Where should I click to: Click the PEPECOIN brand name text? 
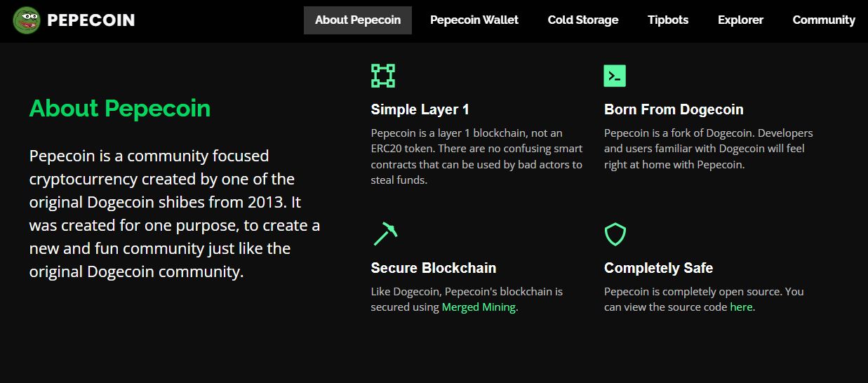(91, 20)
